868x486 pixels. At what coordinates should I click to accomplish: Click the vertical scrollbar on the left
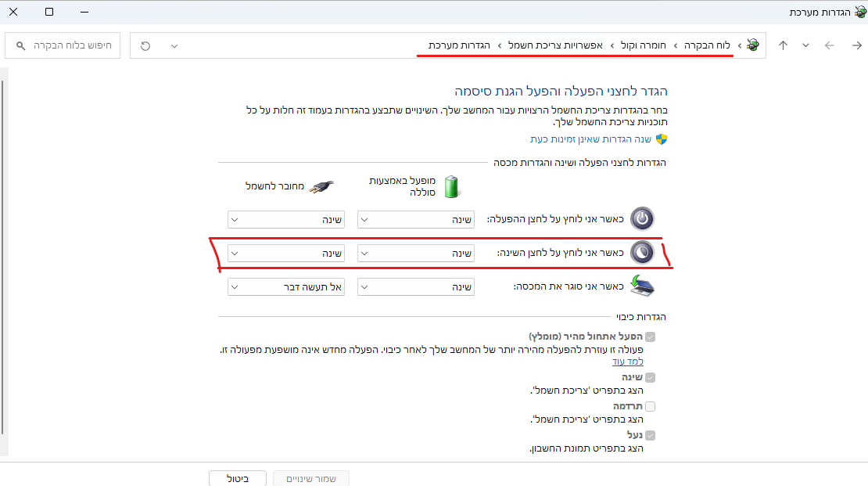pyautogui.click(x=3, y=257)
